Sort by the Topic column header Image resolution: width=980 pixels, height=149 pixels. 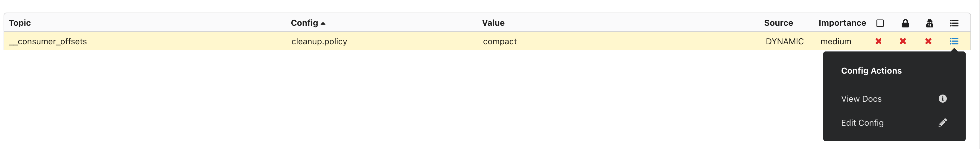pyautogui.click(x=20, y=23)
